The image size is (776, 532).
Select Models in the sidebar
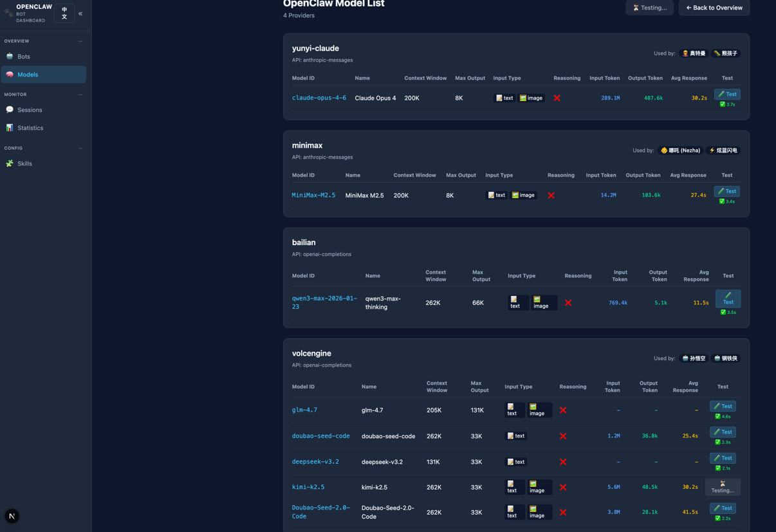point(43,75)
